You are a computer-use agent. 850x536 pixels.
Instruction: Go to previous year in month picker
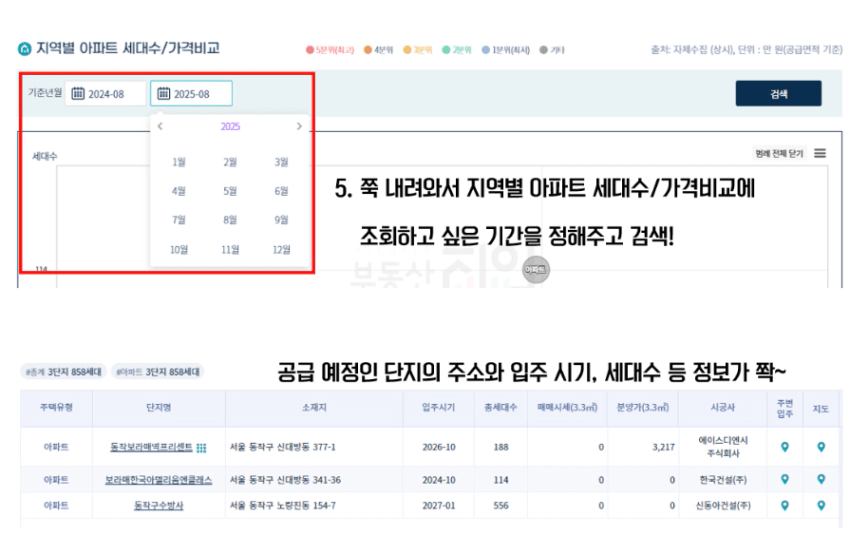(x=160, y=127)
